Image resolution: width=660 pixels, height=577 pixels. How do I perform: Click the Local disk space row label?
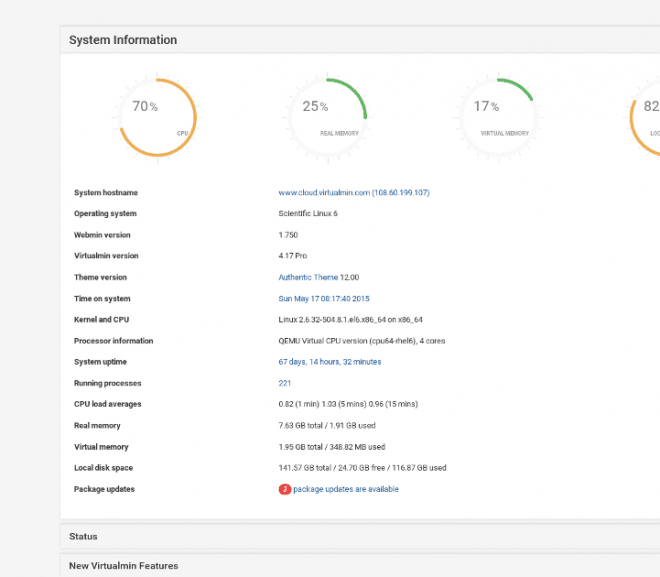[103, 468]
